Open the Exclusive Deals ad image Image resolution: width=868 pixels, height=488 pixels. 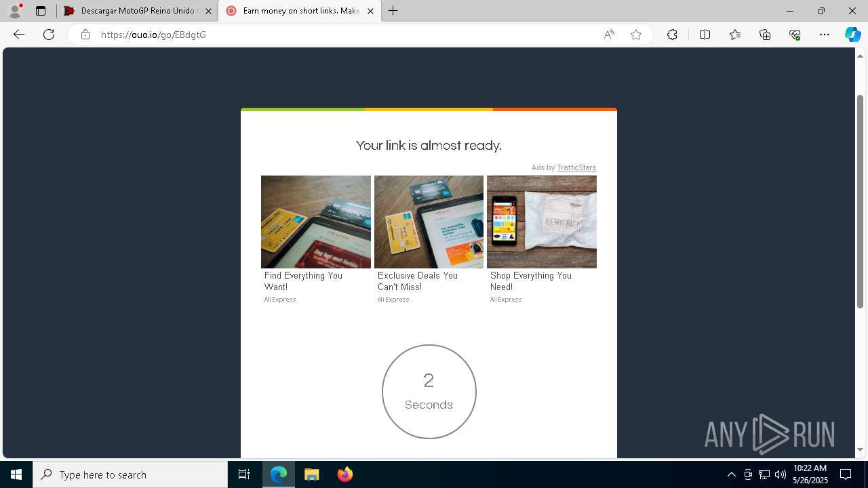tap(429, 222)
